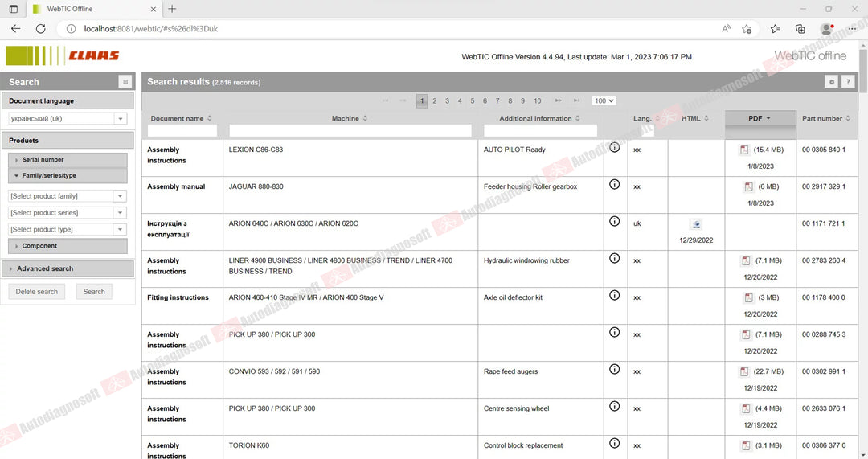This screenshot has height=459, width=868.
Task: Show info for TORION Control block replacement
Action: (615, 444)
